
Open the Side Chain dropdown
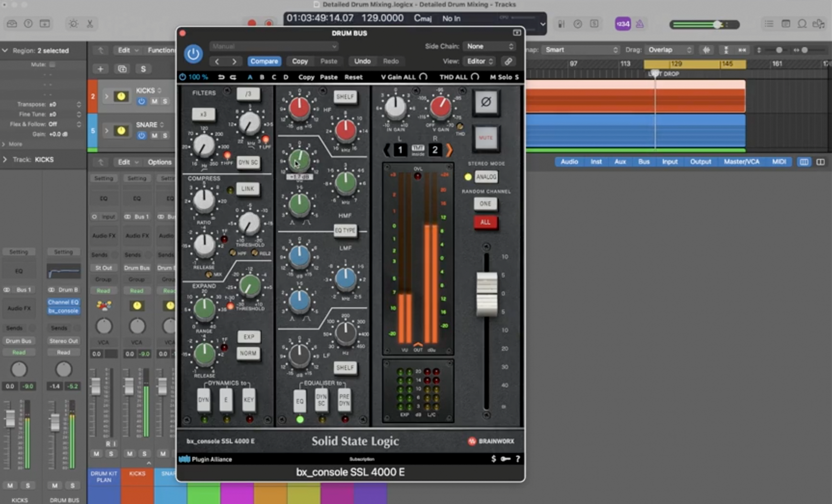click(x=489, y=46)
